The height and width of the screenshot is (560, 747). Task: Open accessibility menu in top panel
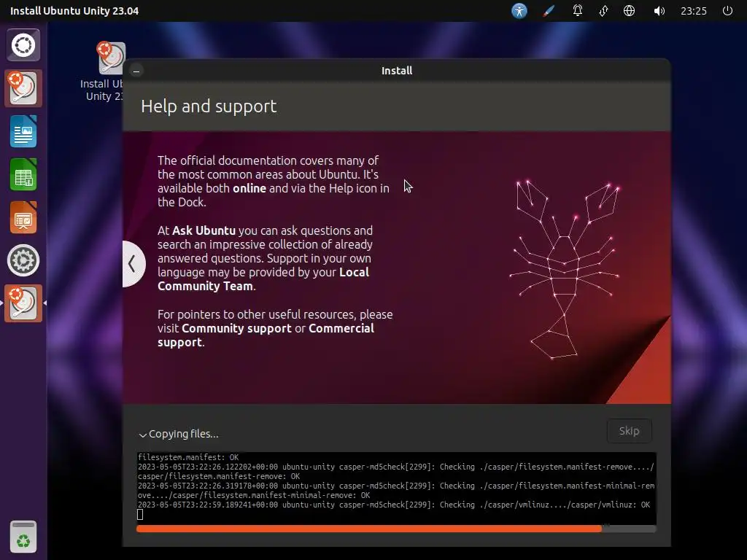[519, 10]
